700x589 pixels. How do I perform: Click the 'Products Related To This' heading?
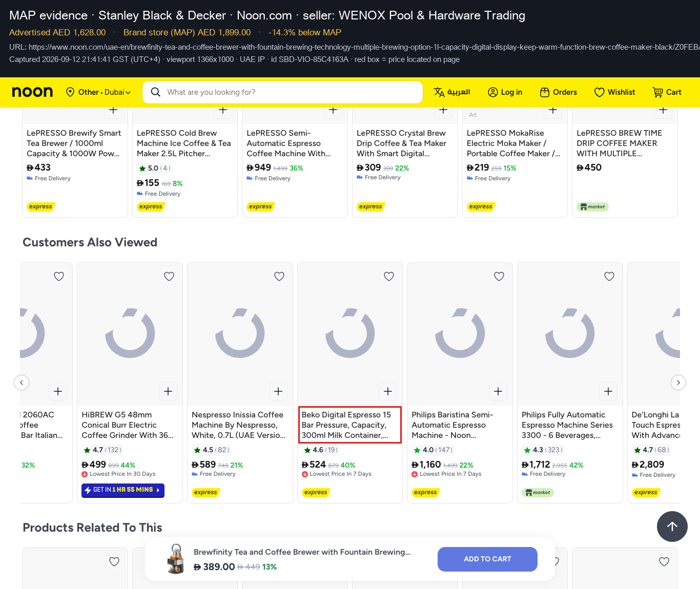pos(93,528)
